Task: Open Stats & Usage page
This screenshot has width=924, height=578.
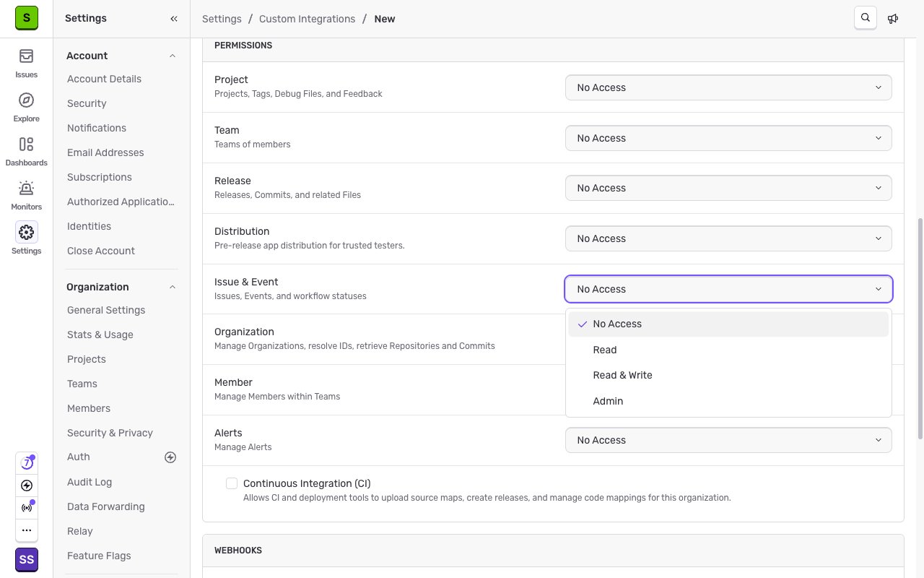Action: 100,335
